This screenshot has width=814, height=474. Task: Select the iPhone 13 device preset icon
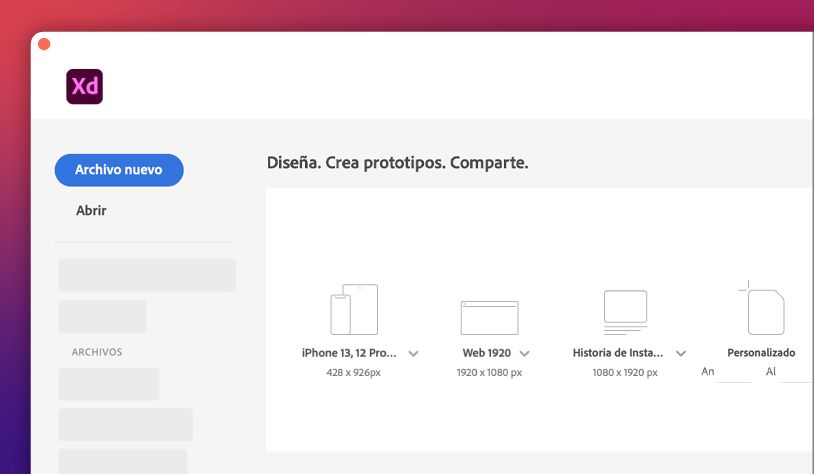(x=354, y=310)
